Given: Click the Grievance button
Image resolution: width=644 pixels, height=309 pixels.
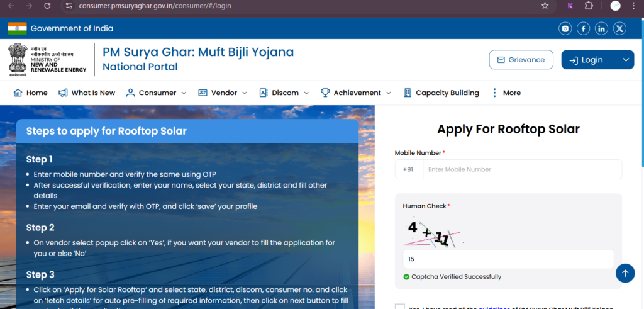Looking at the screenshot, I should [521, 60].
